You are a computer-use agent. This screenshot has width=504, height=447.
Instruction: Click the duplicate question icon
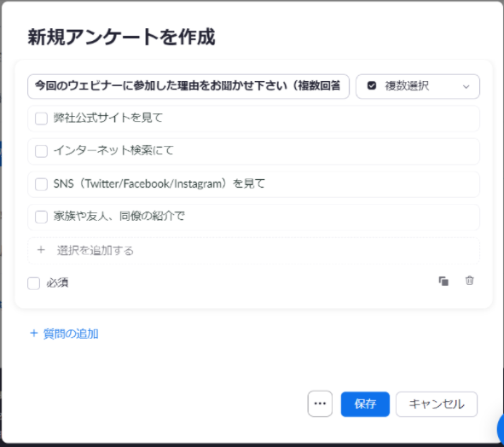click(x=443, y=281)
